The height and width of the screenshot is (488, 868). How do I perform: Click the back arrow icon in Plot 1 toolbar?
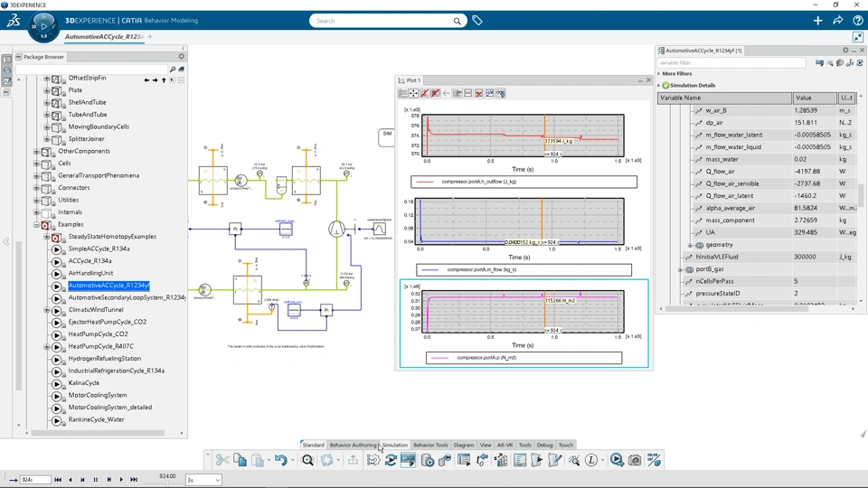[x=446, y=93]
